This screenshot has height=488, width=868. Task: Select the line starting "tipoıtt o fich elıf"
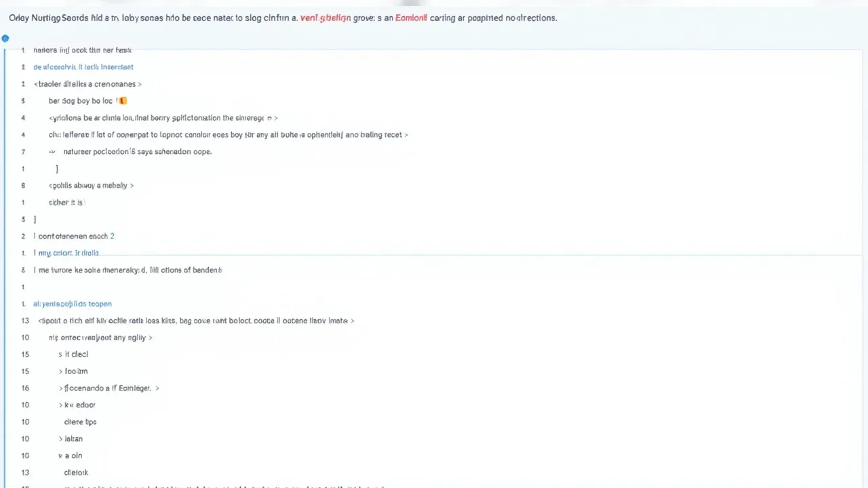197,321
